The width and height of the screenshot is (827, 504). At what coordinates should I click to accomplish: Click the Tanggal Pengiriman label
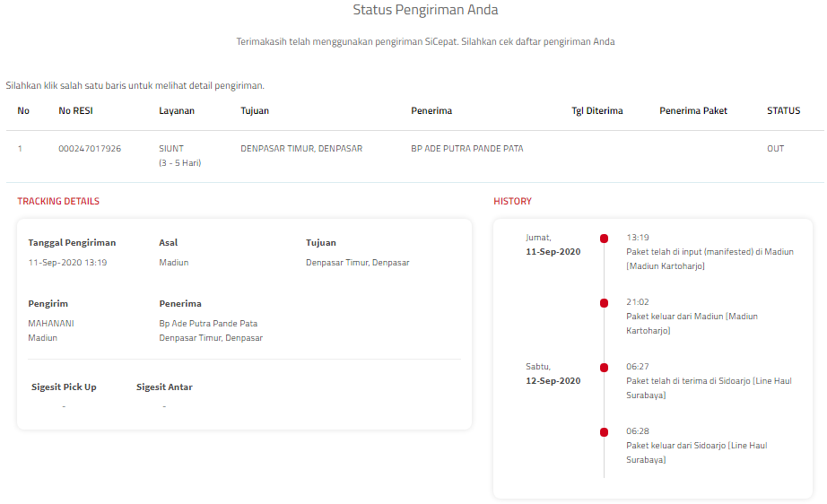click(x=72, y=242)
